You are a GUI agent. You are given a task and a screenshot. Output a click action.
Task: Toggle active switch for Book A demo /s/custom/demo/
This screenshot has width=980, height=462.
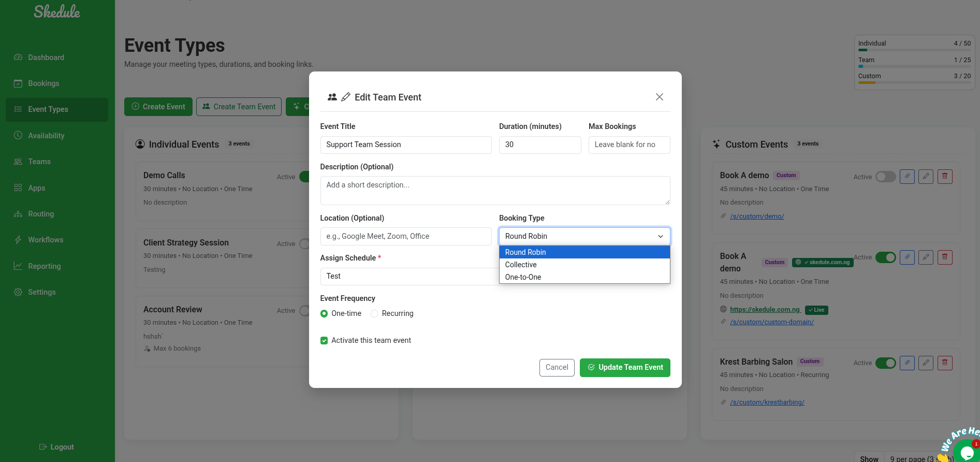(886, 177)
